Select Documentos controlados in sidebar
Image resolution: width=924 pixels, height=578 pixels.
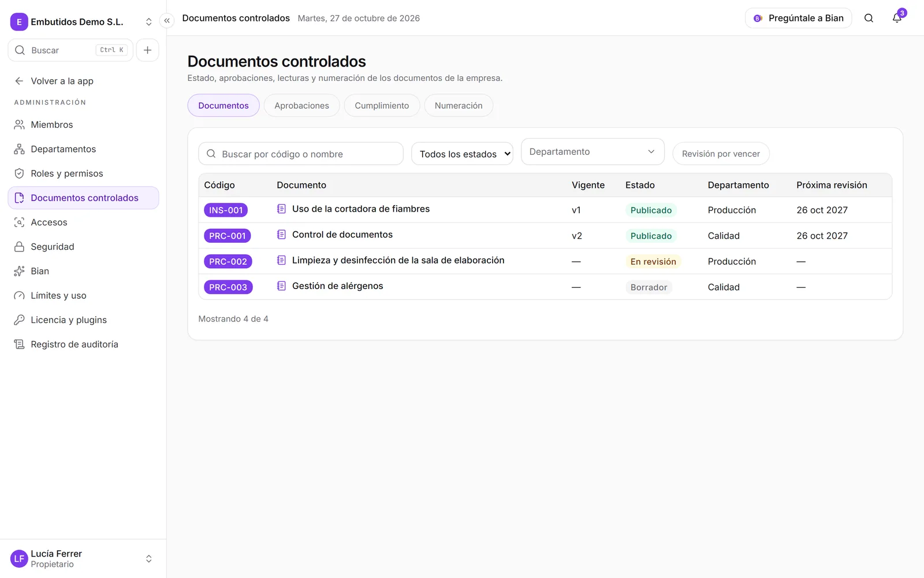tap(83, 198)
